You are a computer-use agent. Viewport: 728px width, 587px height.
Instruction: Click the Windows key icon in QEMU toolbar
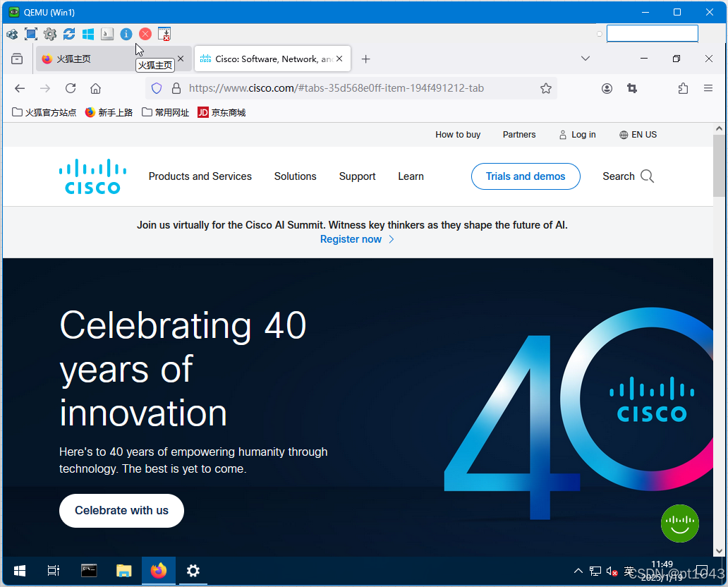pyautogui.click(x=88, y=34)
